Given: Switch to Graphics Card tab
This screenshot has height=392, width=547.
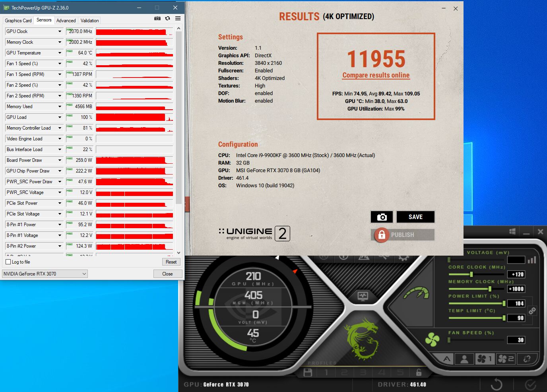Looking at the screenshot, I should 18,21.
